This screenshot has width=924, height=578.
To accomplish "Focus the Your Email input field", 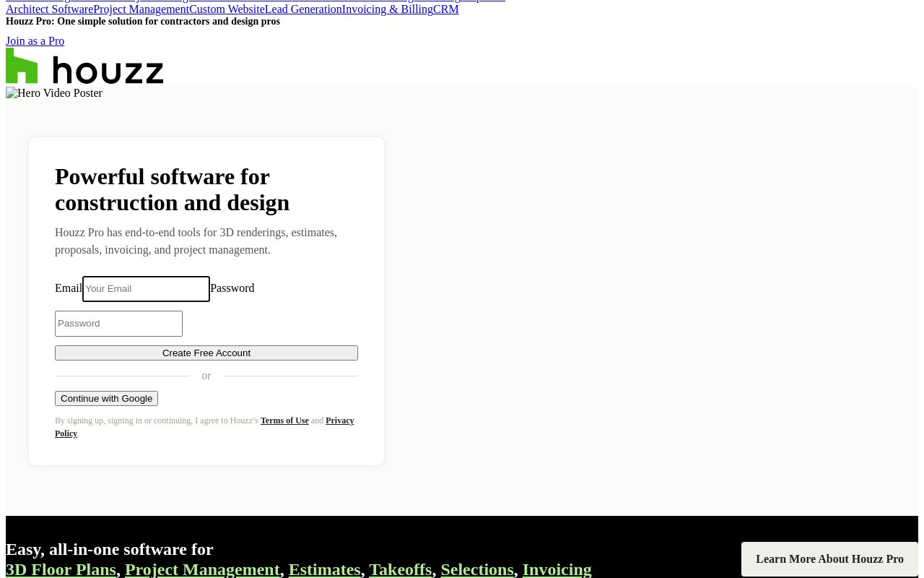I will point(146,289).
